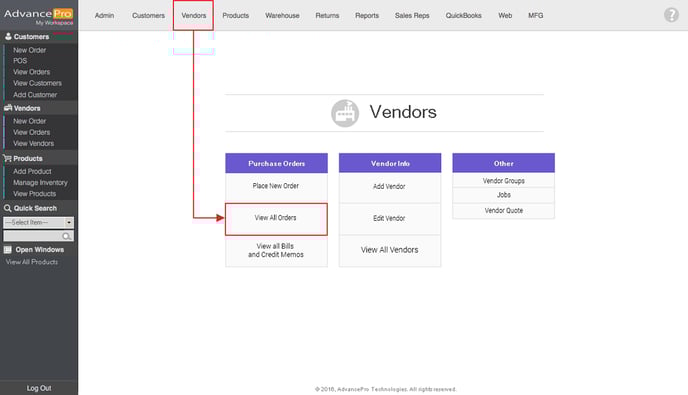
Task: Click View all Bills and Credit Memos
Action: coord(276,251)
